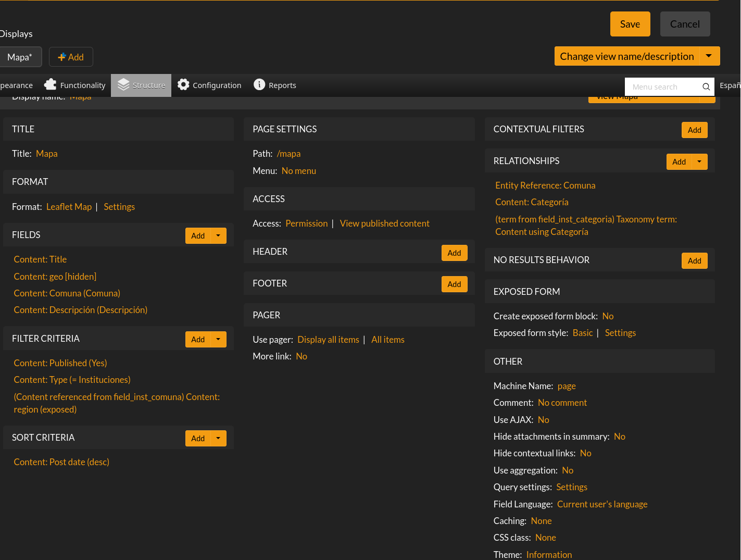Expand the Sort Criteria Add dropdown arrow

[x=218, y=438]
